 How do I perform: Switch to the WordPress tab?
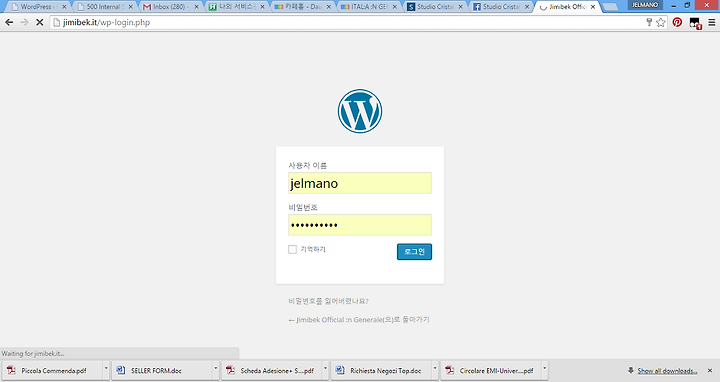click(36, 7)
